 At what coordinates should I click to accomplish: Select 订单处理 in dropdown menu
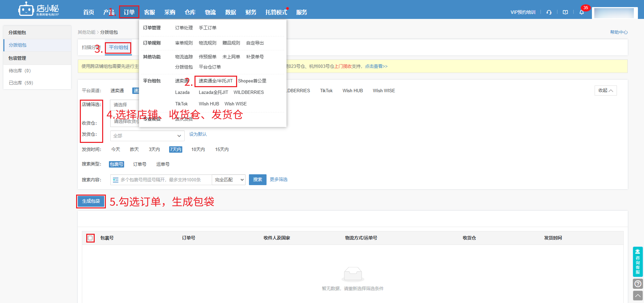point(184,28)
